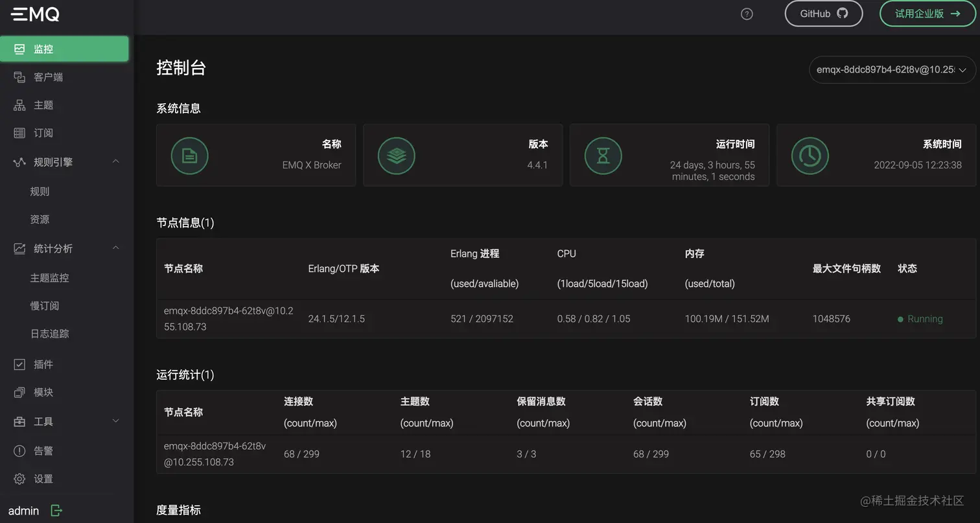The width and height of the screenshot is (980, 523).
Task: Select the 日志追踪 menu entry
Action: (49, 333)
